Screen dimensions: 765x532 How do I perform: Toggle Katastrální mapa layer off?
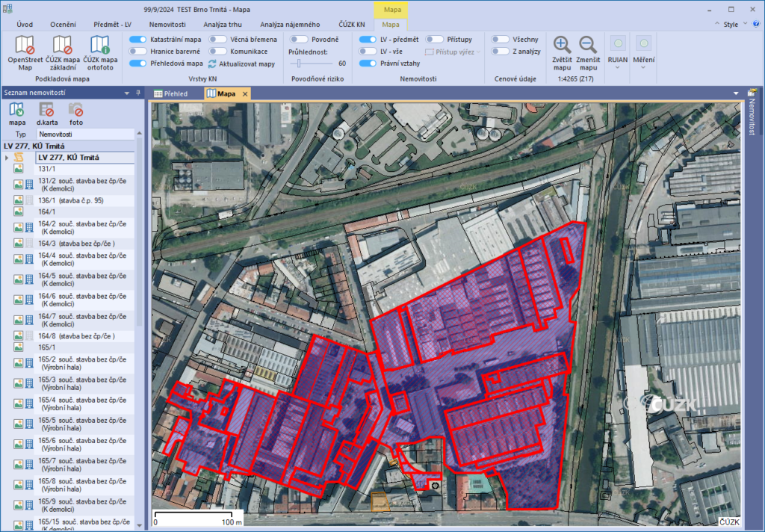(137, 40)
